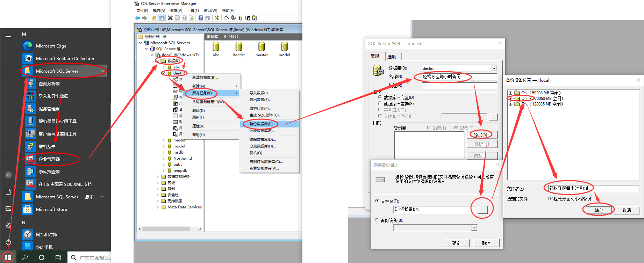Screen dimensions: 644x263
Task: Select the E:\ drive in 备份设备位置
Action: (x=538, y=104)
